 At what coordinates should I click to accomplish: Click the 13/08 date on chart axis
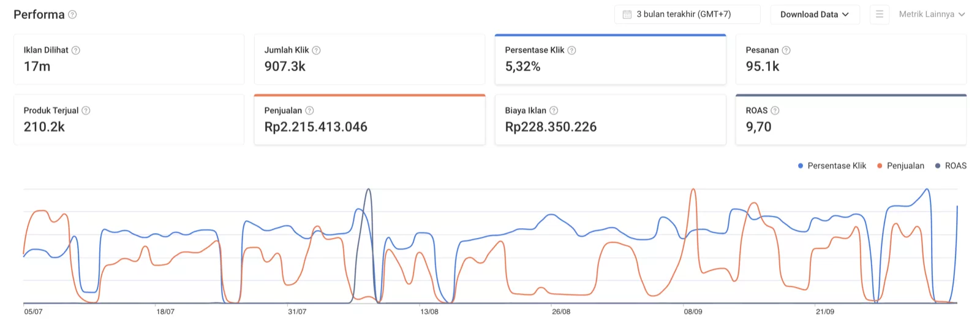click(x=429, y=312)
